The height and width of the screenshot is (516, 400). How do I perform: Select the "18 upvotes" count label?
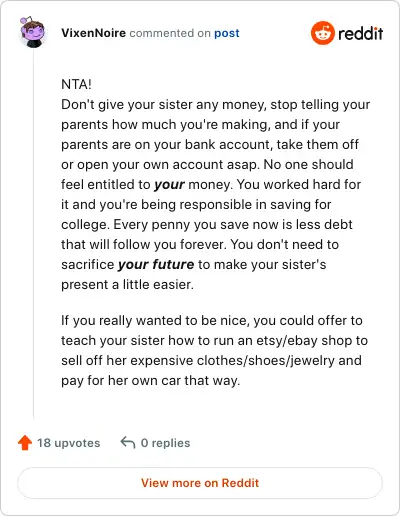coord(68,443)
